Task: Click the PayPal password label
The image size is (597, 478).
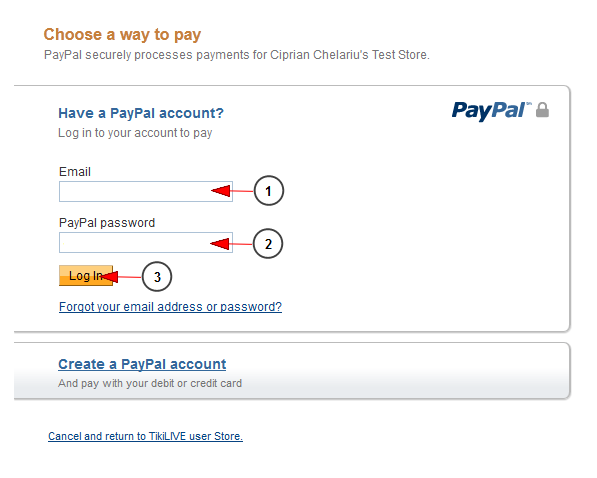Action: pyautogui.click(x=107, y=223)
